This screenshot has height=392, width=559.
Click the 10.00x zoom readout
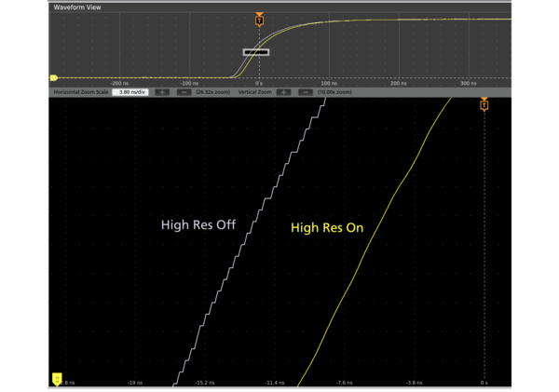click(334, 92)
